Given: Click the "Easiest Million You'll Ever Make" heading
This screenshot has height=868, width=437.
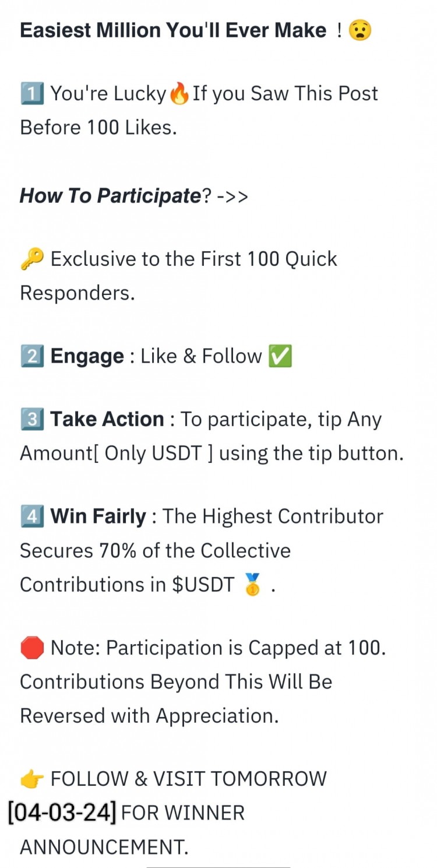Looking at the screenshot, I should click(x=173, y=30).
